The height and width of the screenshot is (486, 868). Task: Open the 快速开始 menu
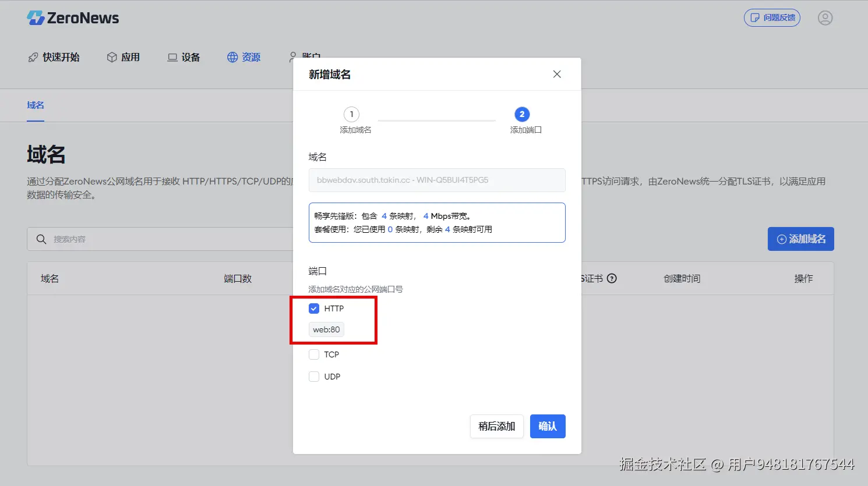click(54, 57)
